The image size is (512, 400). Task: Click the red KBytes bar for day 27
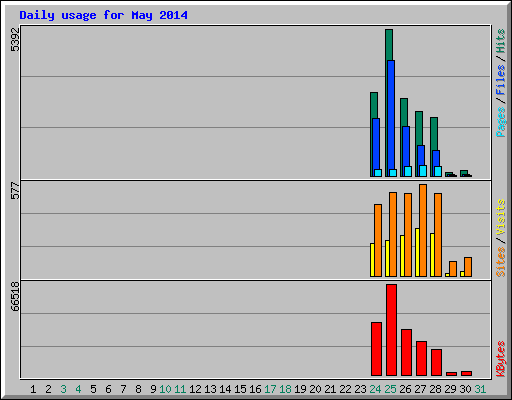(x=421, y=359)
